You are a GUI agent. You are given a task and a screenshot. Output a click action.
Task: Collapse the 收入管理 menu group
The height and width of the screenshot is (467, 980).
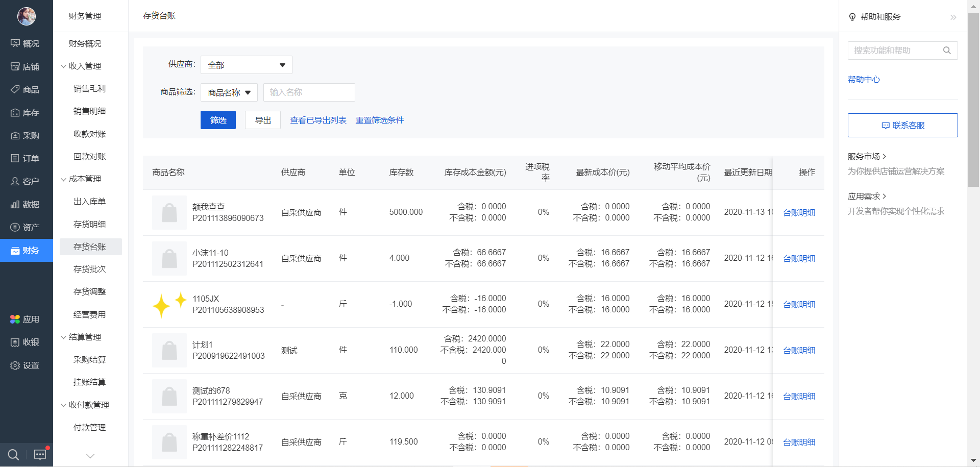[85, 66]
